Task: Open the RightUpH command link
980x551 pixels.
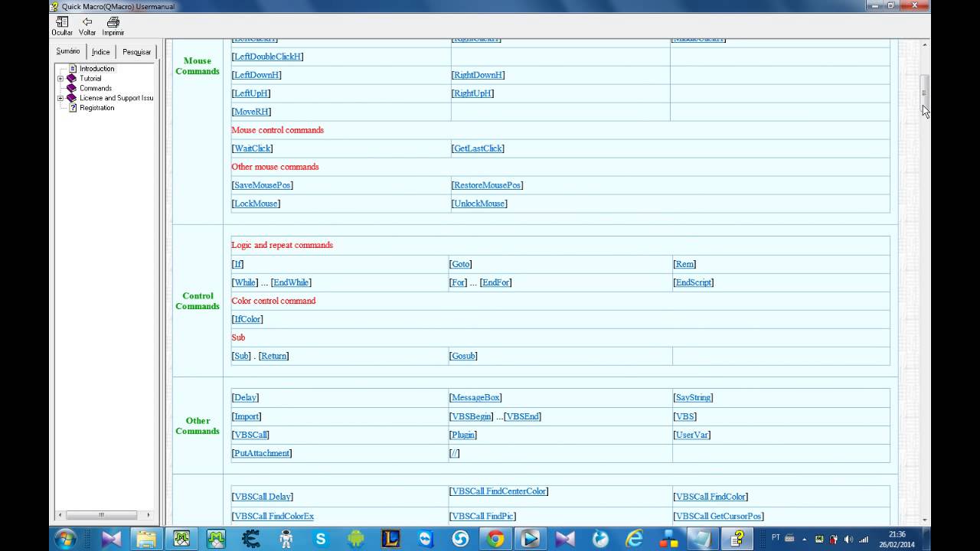Action: pos(472,93)
